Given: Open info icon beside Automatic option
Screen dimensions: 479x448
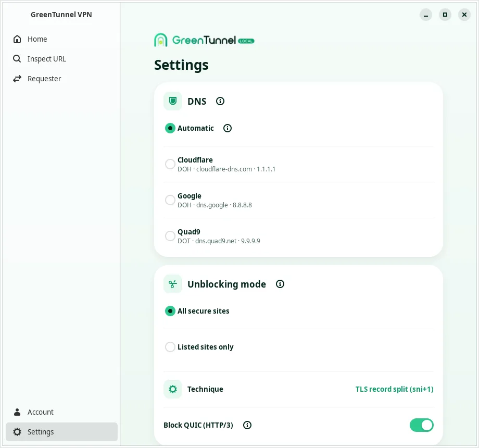Looking at the screenshot, I should [x=228, y=128].
